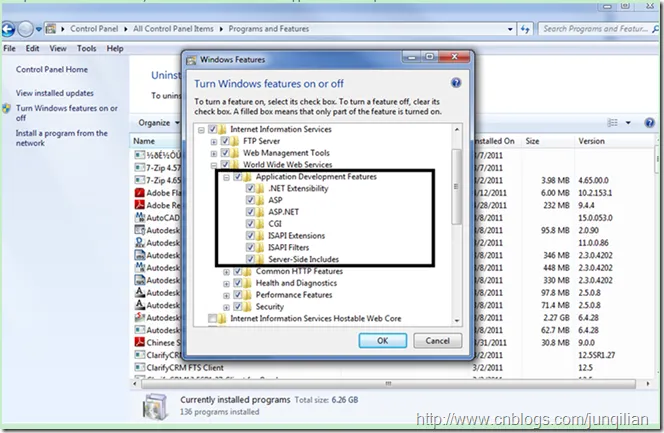Click OK in Windows Features dialog

tap(382, 340)
